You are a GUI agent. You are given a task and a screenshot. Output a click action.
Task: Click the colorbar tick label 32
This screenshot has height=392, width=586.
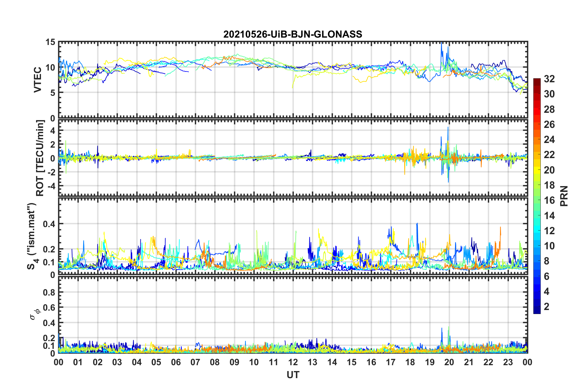coord(549,79)
